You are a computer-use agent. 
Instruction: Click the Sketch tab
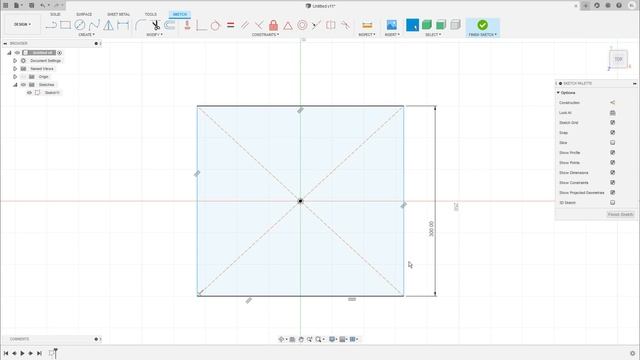[x=180, y=14]
